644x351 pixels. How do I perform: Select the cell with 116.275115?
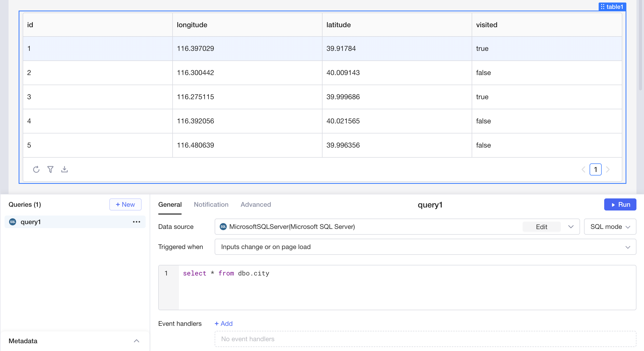click(x=247, y=97)
